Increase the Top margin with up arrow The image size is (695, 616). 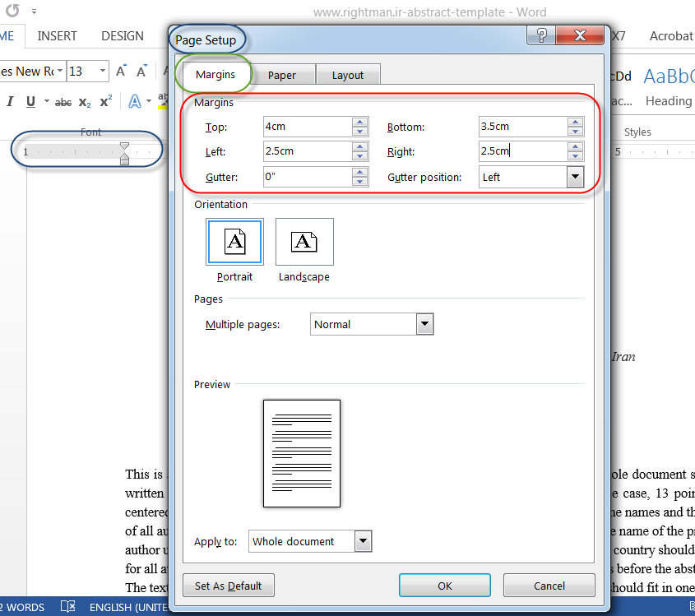[x=359, y=123]
